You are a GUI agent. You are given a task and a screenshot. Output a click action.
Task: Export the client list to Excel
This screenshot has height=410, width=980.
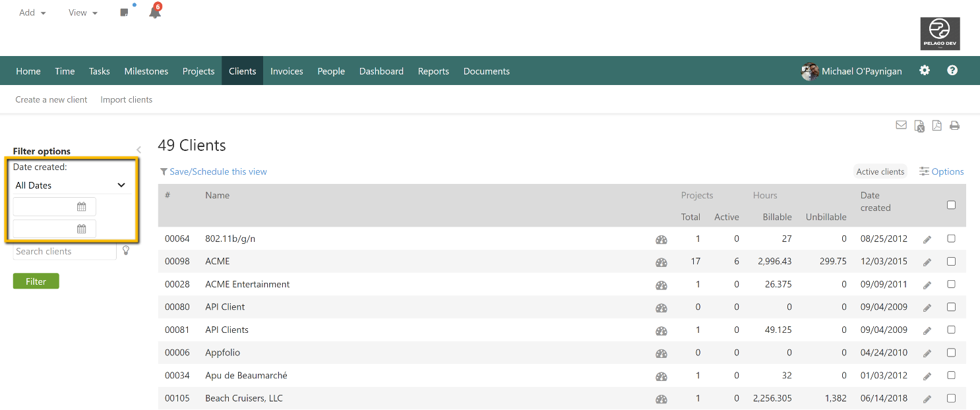[919, 126]
